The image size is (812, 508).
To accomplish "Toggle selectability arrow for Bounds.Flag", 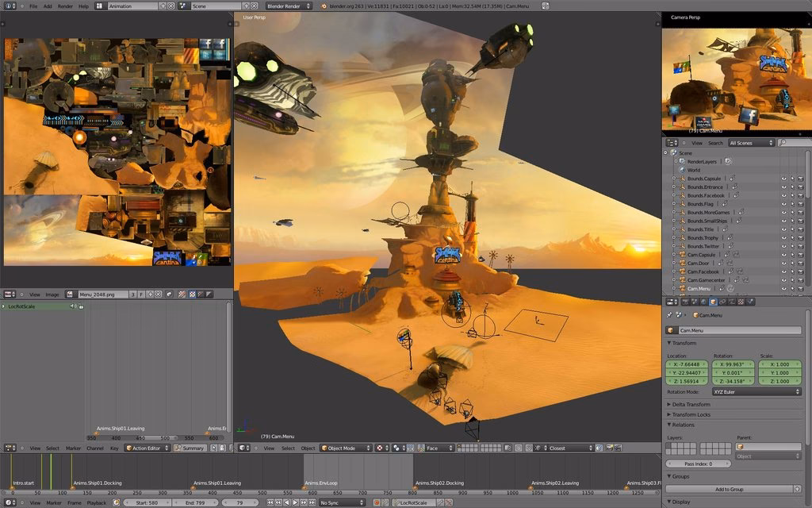I will (x=792, y=204).
